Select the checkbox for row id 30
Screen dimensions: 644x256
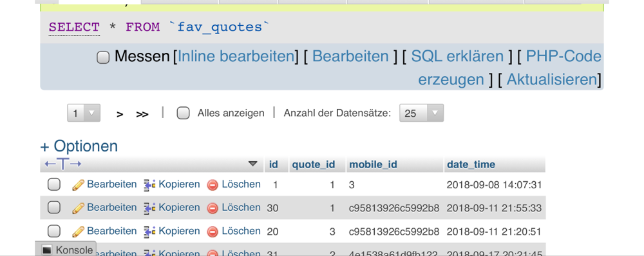pyautogui.click(x=54, y=208)
